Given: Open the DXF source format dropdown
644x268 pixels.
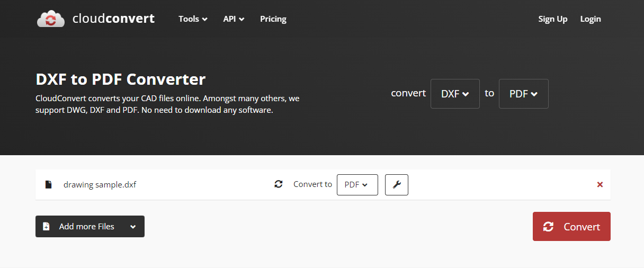Looking at the screenshot, I should point(455,94).
